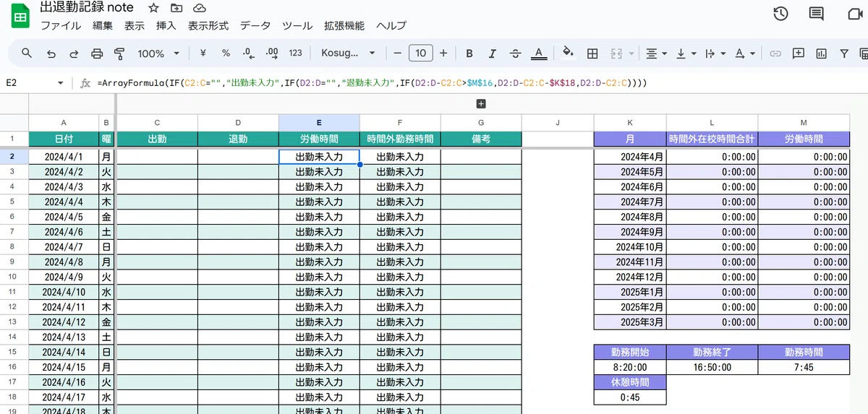
Task: Open the 拡張機能 menu
Action: click(344, 25)
